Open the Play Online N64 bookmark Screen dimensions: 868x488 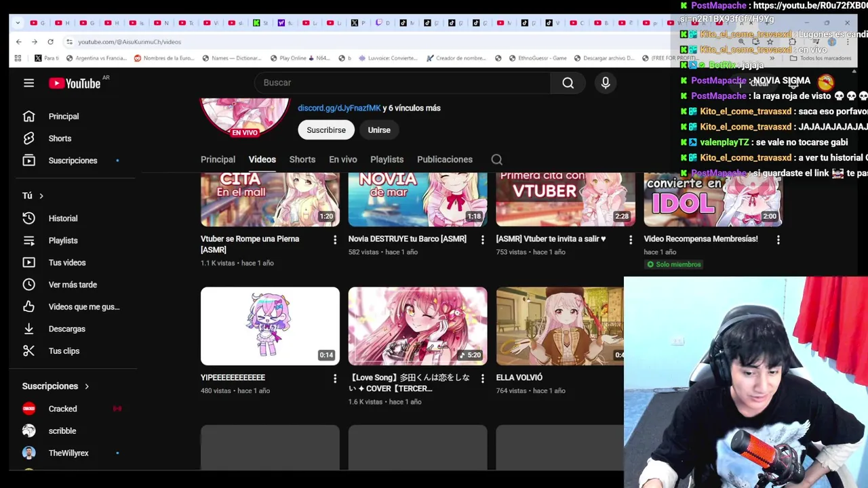[x=300, y=58]
